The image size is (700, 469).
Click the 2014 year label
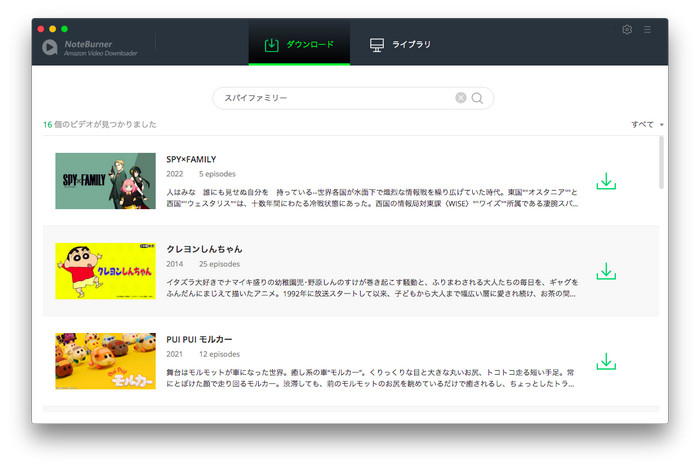tap(175, 264)
